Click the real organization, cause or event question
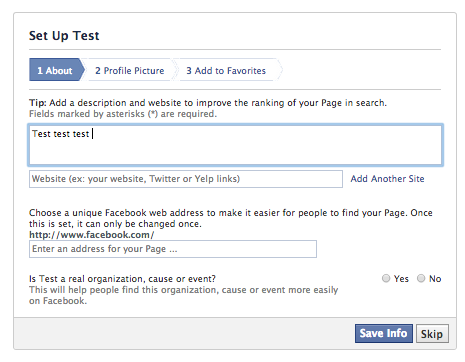The width and height of the screenshot is (465, 362). pyautogui.click(x=122, y=279)
